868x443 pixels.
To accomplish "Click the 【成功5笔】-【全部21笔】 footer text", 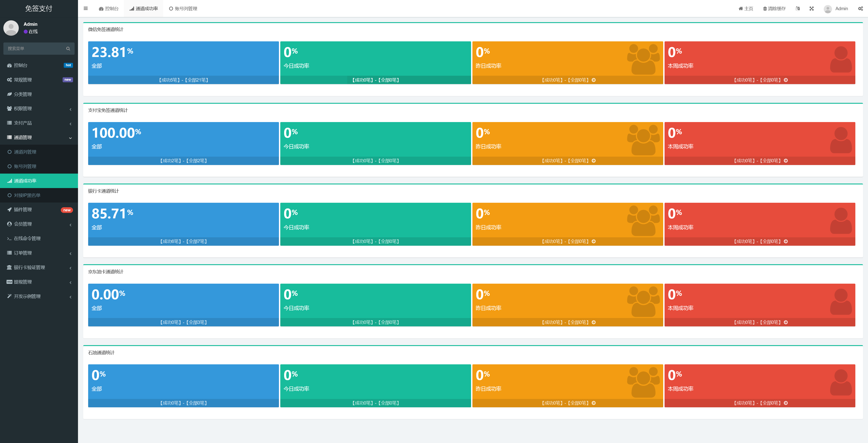I will (x=183, y=80).
